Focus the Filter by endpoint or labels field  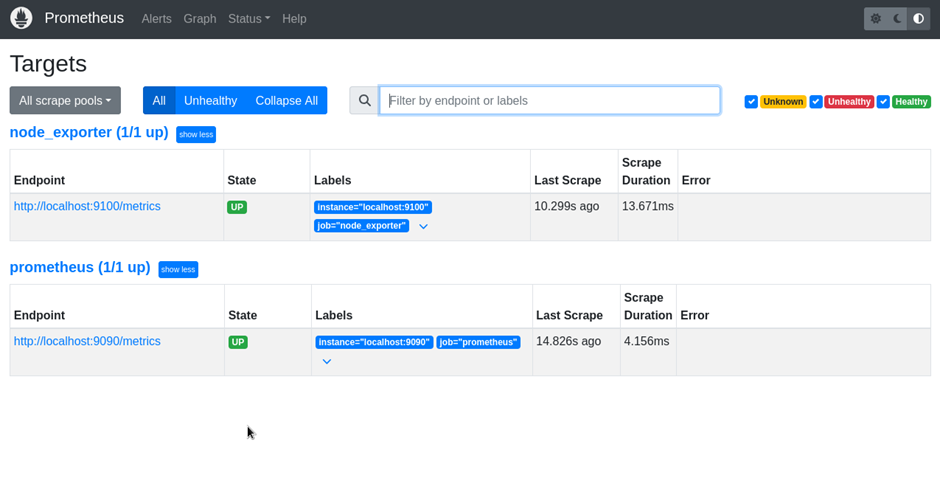point(550,100)
